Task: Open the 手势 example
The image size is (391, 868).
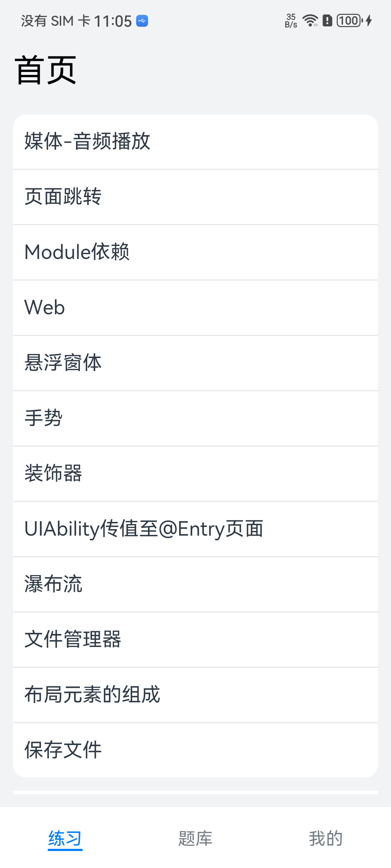Action: click(195, 418)
